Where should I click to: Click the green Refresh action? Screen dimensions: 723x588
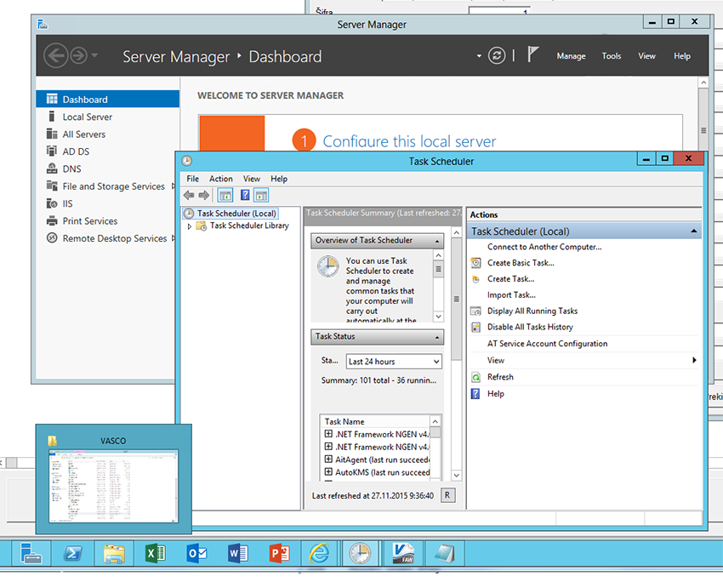[500, 377]
